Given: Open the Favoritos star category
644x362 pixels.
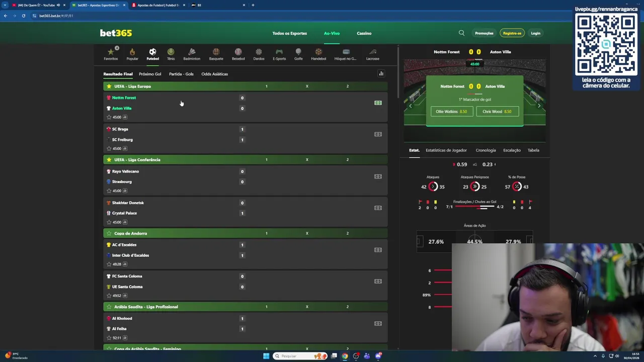Looking at the screenshot, I should coord(111,54).
